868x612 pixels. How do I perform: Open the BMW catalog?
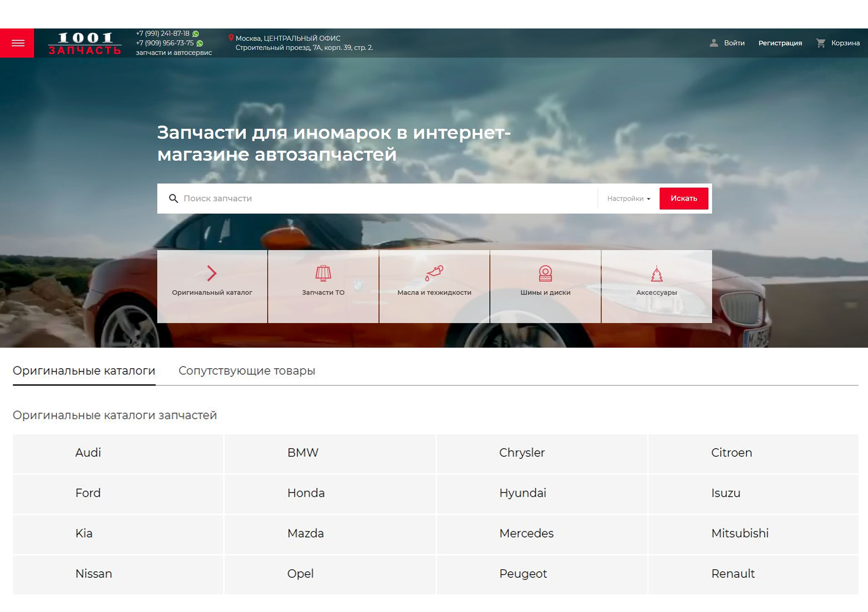pyautogui.click(x=330, y=453)
